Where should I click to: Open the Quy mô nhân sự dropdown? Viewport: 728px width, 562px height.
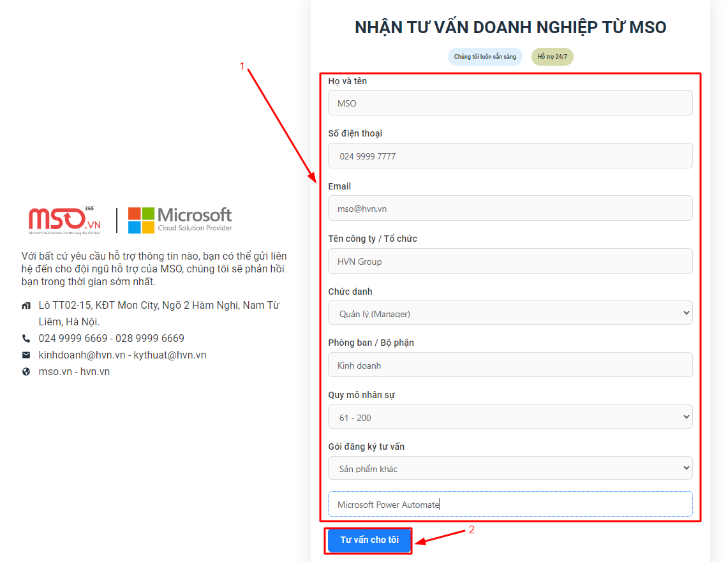(510, 417)
